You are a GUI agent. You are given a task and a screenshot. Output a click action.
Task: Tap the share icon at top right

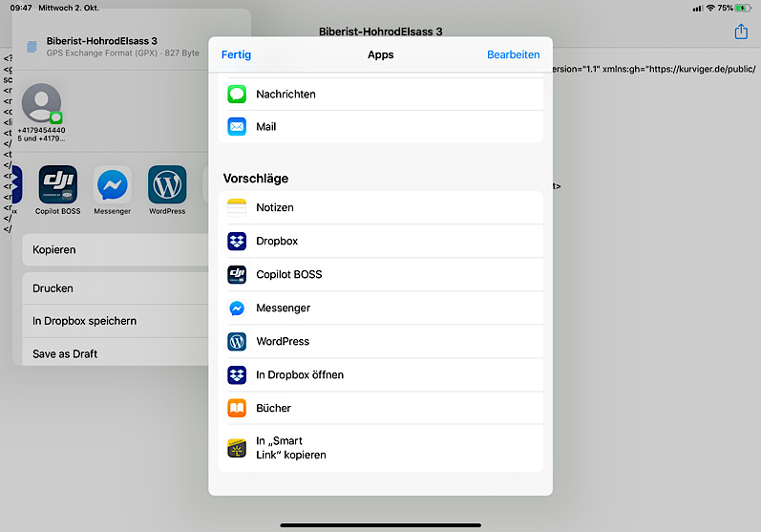(741, 32)
